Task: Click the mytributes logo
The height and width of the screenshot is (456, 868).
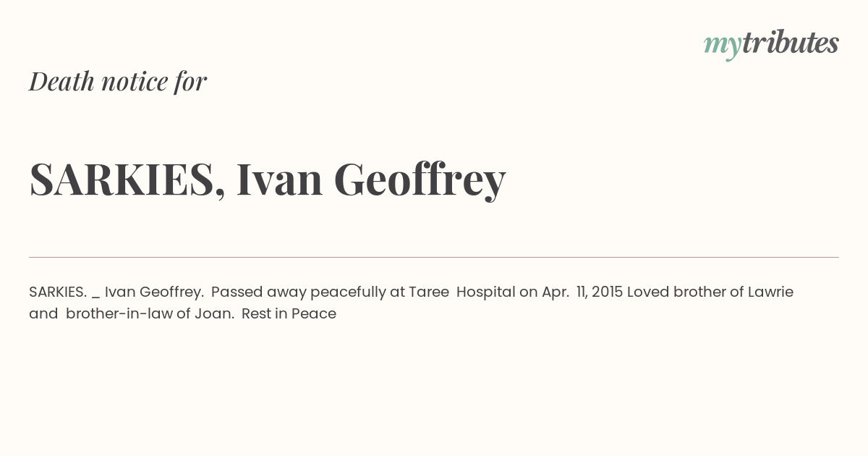Action: 771,44
